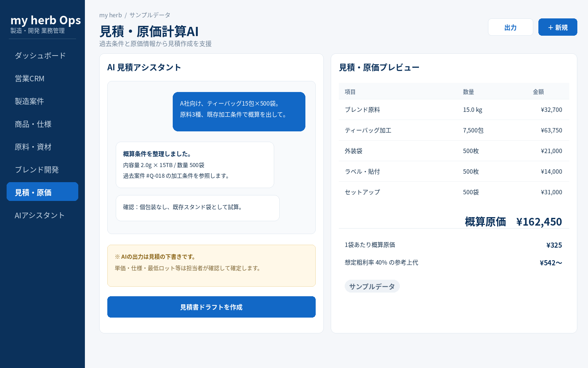Click the 数量 column header

pos(469,92)
